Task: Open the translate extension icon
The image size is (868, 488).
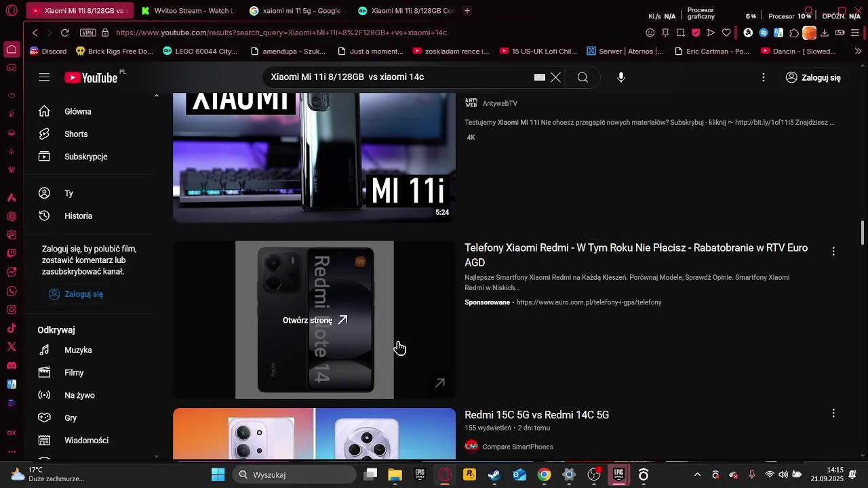Action: coord(778,33)
